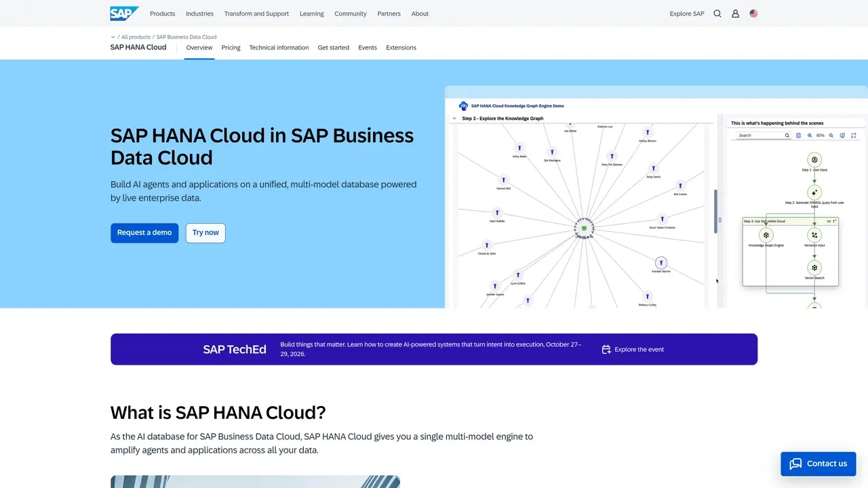Screen dimensions: 868x488
Task: Click the fullscreen icon in the demo toolbar
Action: (854, 136)
